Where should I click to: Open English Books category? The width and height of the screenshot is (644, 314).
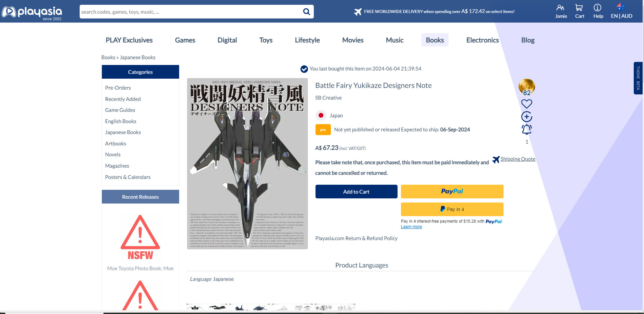click(x=121, y=121)
